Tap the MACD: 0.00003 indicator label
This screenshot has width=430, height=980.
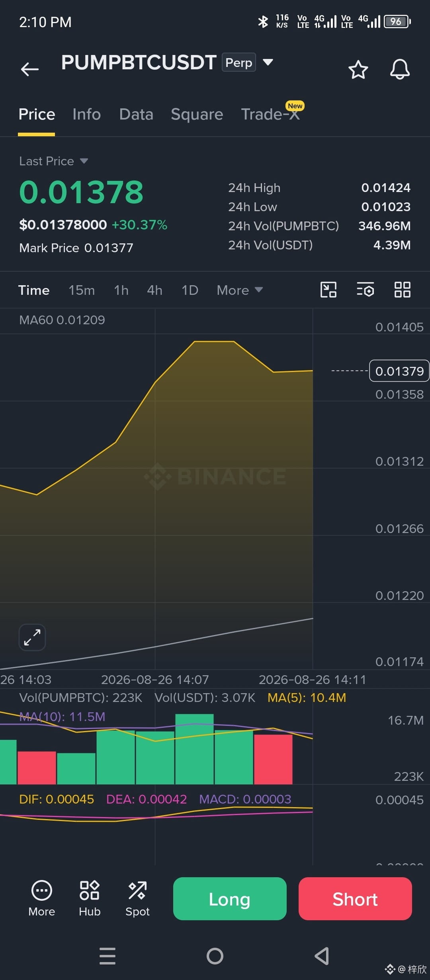click(x=245, y=799)
